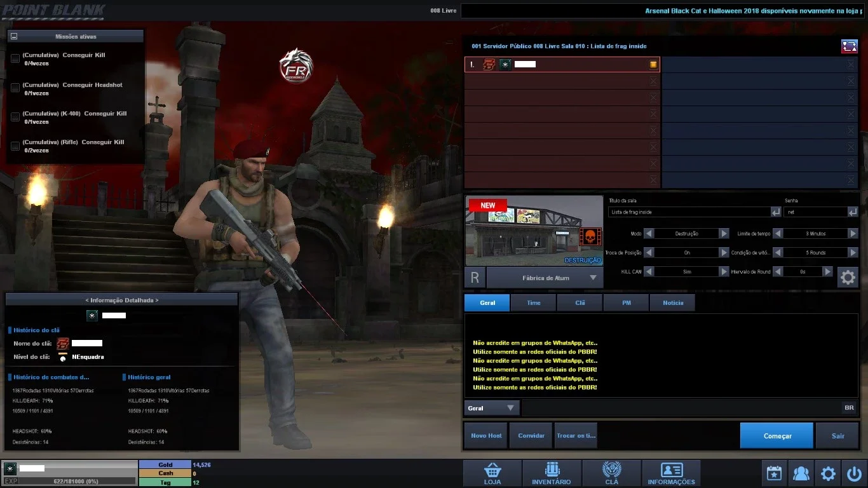This screenshot has width=868, height=488.
Task: Close the first blue team slot
Action: 851,64
